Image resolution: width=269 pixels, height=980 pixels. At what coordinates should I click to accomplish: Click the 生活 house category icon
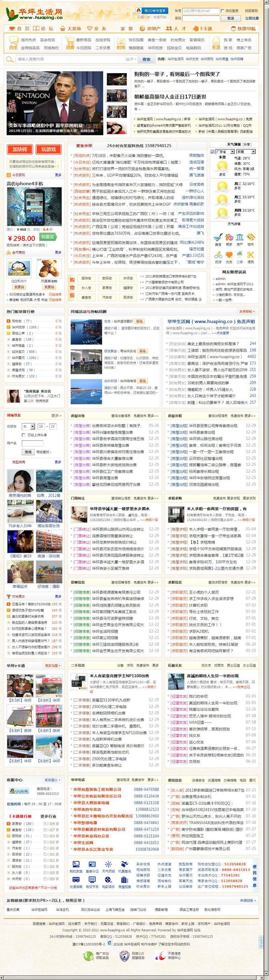tap(216, 43)
